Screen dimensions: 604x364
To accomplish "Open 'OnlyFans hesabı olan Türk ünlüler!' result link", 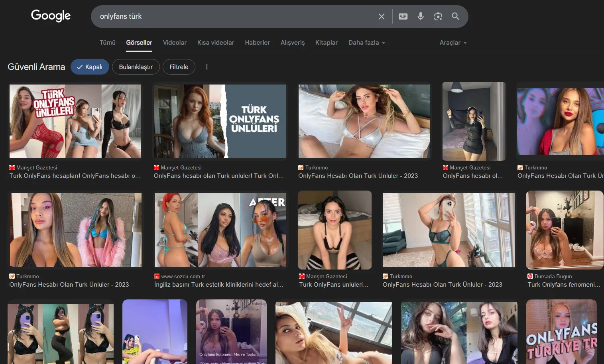I will [x=219, y=176].
